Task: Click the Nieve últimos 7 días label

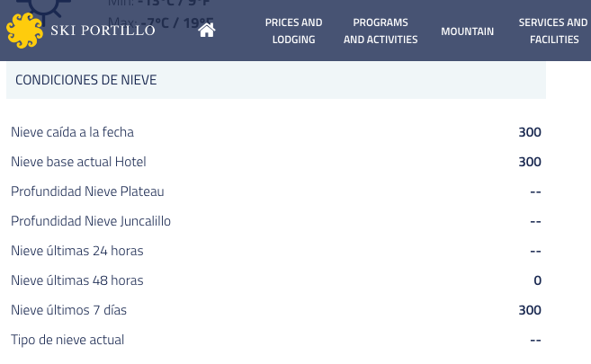Action: 68,310
